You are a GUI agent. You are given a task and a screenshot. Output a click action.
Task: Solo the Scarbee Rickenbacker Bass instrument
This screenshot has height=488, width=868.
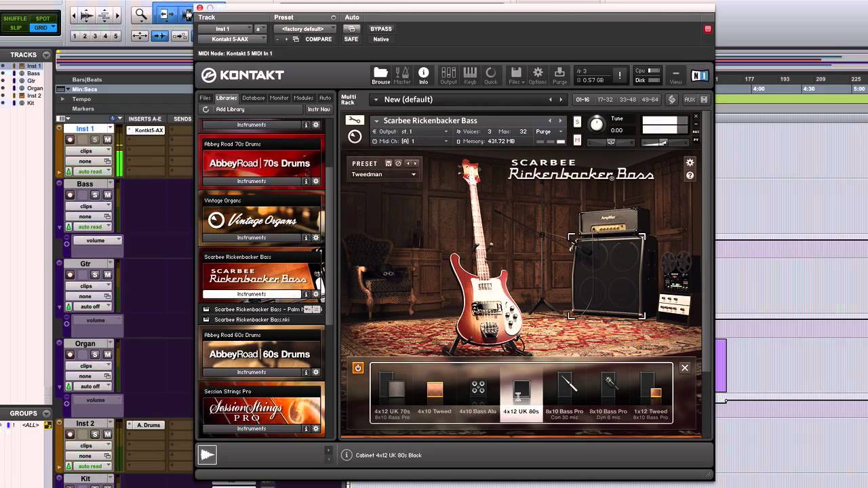pos(577,122)
